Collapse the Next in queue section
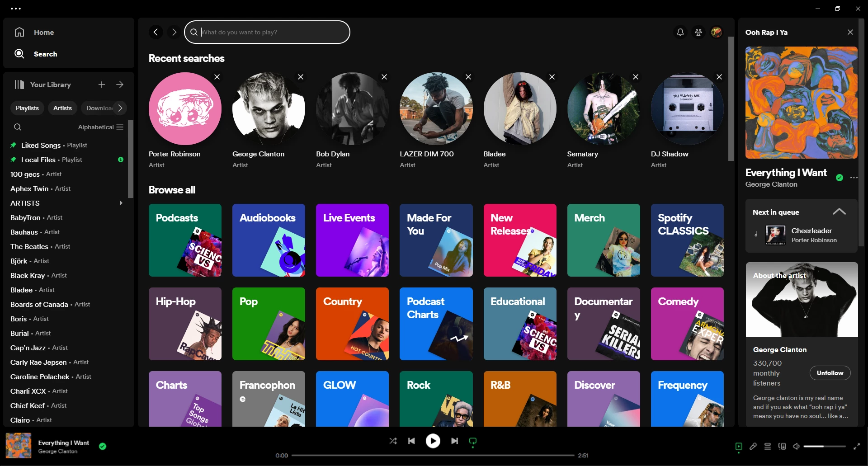Screen dimensions: 868x466 click(x=839, y=212)
